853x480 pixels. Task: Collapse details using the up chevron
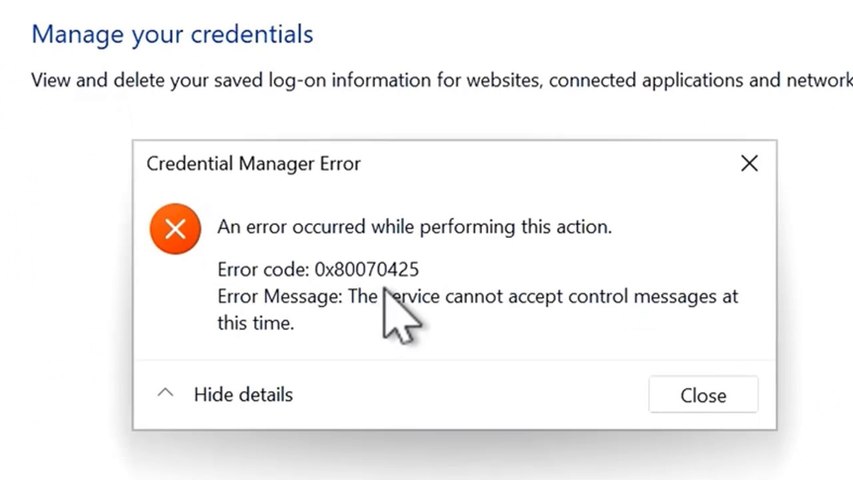[165, 394]
